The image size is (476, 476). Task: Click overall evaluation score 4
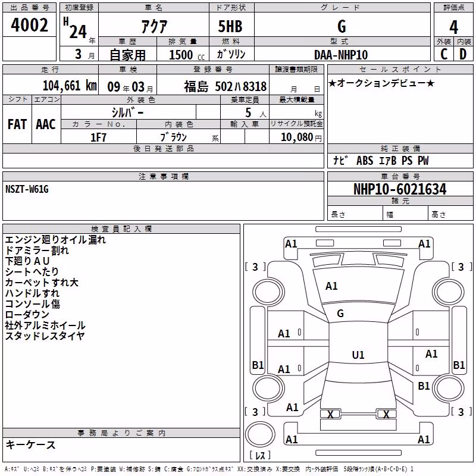[453, 27]
